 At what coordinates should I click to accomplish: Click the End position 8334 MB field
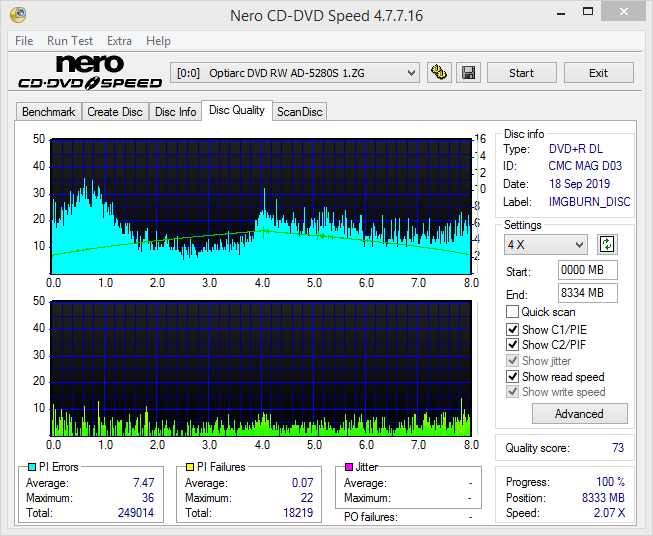[x=588, y=293]
